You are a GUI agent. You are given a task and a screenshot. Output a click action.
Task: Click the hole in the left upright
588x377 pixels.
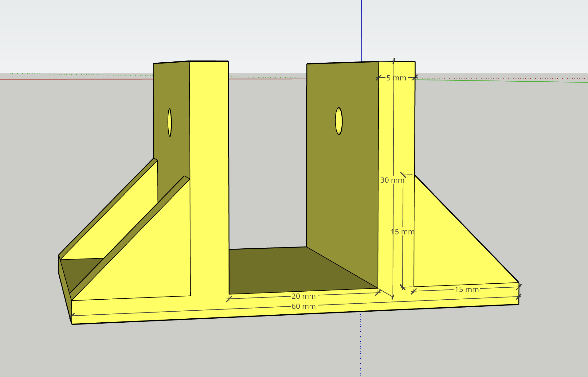(170, 122)
